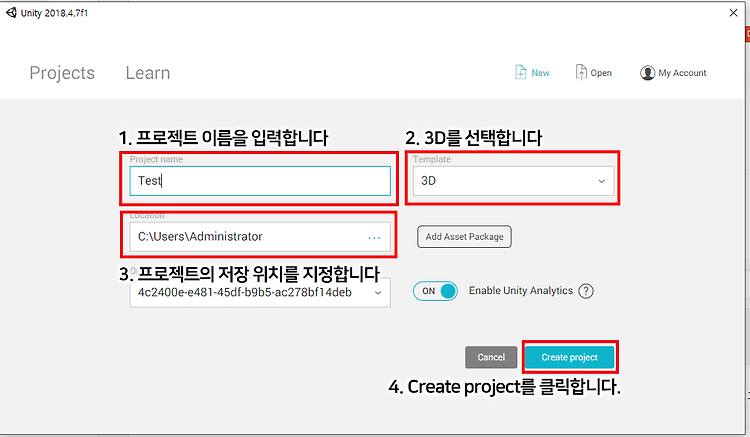Click the Analytics help question mark icon
The image size is (750, 437).
pyautogui.click(x=586, y=291)
